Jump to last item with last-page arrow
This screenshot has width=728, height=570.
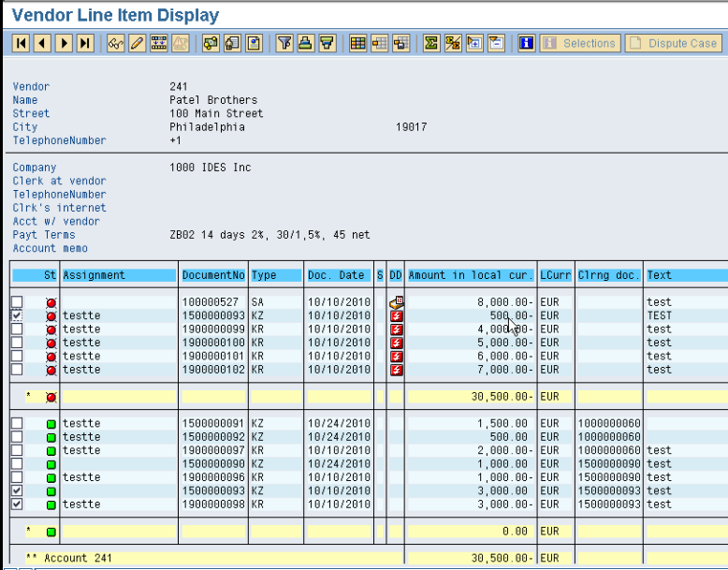pos(85,43)
